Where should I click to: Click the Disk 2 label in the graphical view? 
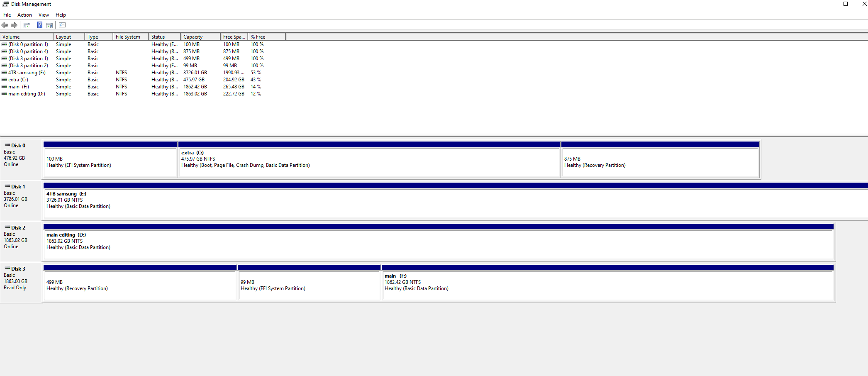click(21, 242)
